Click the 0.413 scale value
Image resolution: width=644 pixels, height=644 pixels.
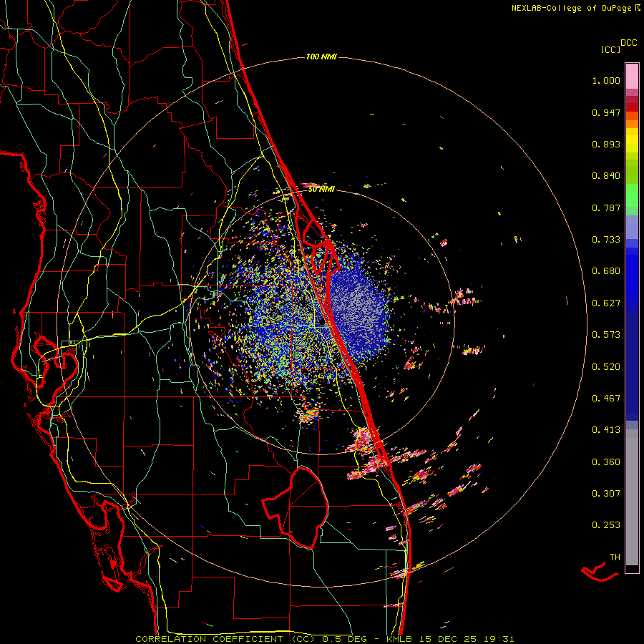606,430
